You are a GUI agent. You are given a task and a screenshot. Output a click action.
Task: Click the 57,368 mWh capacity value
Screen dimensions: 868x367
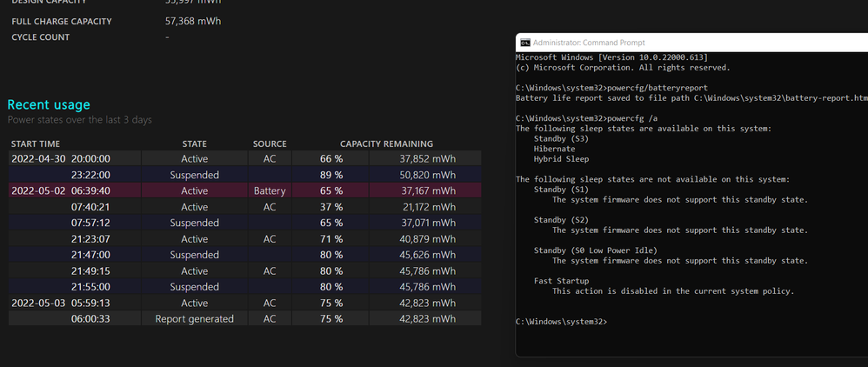pyautogui.click(x=194, y=21)
